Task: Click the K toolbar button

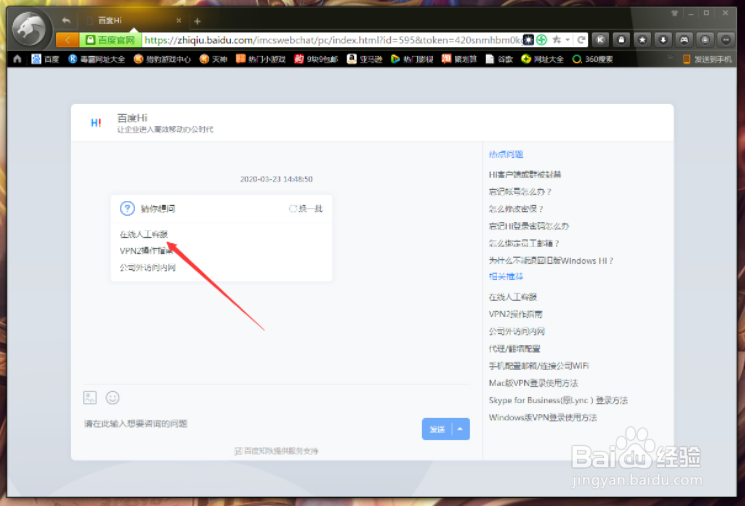Action: coord(600,40)
